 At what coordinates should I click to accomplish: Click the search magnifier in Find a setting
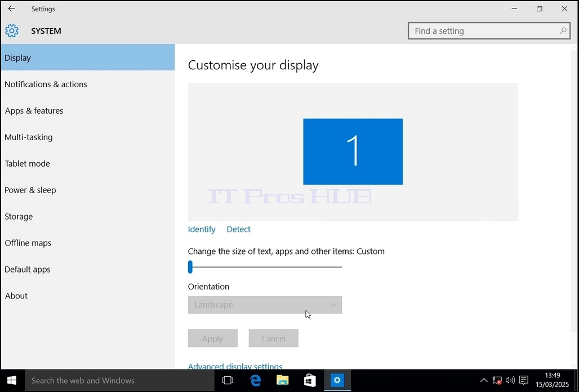563,31
